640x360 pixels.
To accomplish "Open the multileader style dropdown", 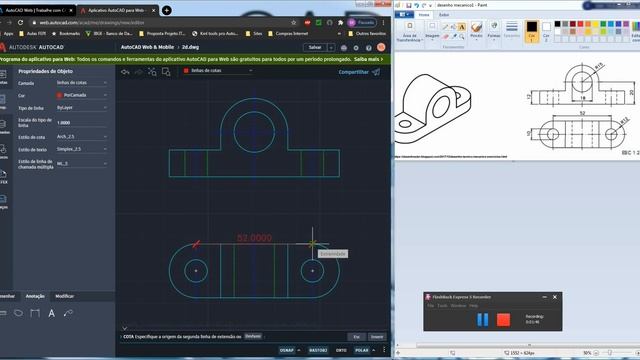I will [x=82, y=164].
